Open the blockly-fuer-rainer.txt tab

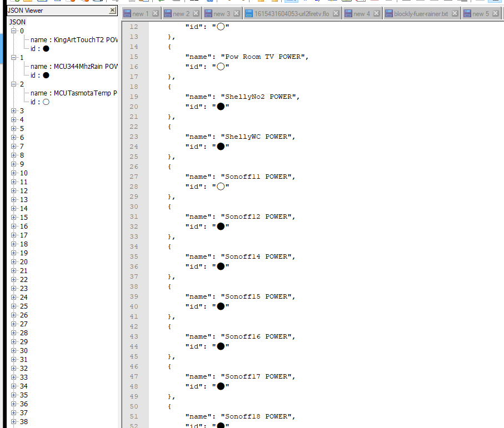tap(421, 14)
